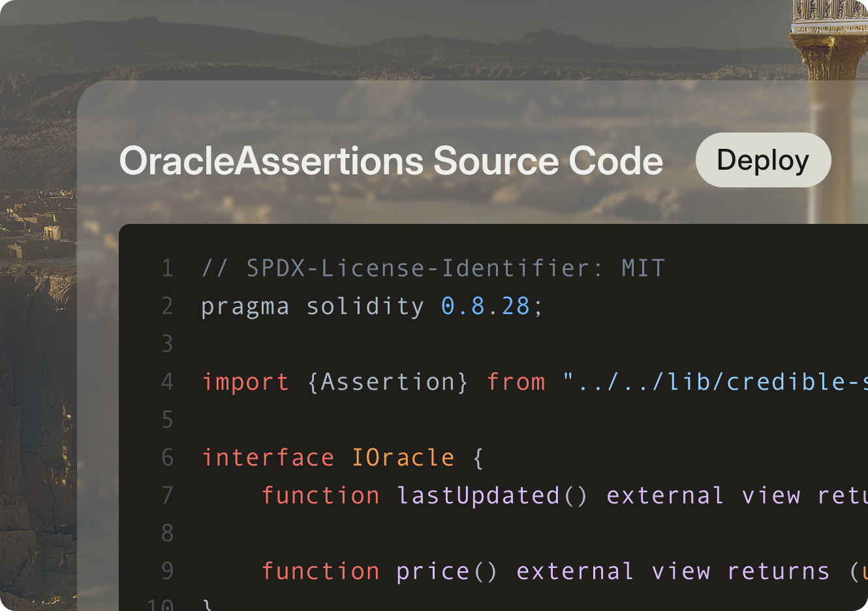This screenshot has width=868, height=611.
Task: Click the Deploy button
Action: click(x=763, y=160)
